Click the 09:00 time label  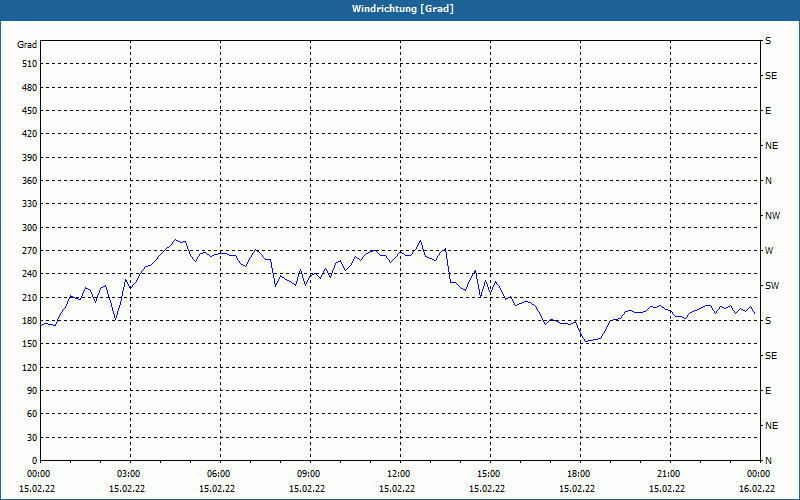tap(309, 474)
